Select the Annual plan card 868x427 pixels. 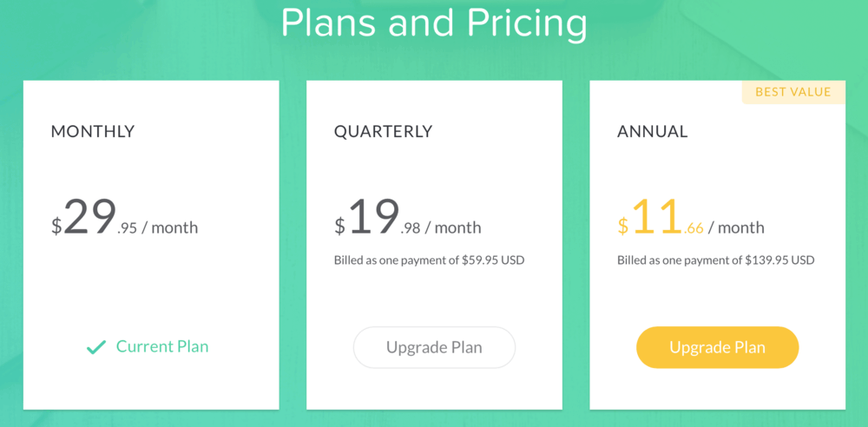(718, 245)
